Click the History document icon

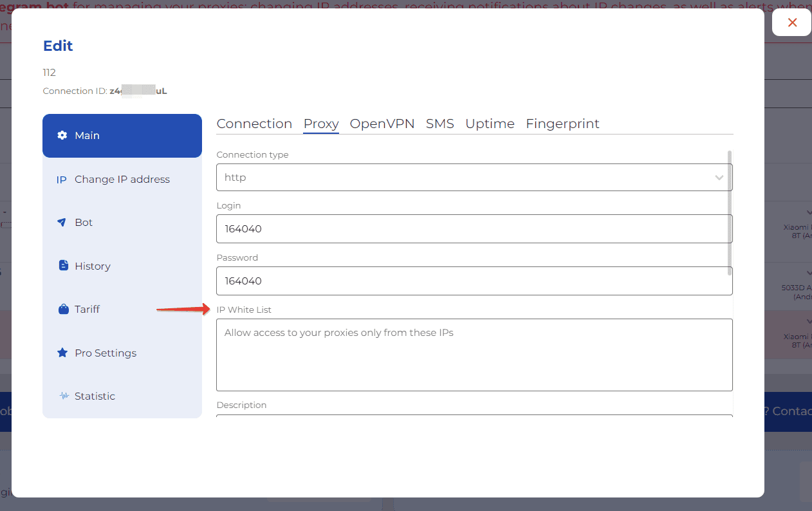point(63,266)
